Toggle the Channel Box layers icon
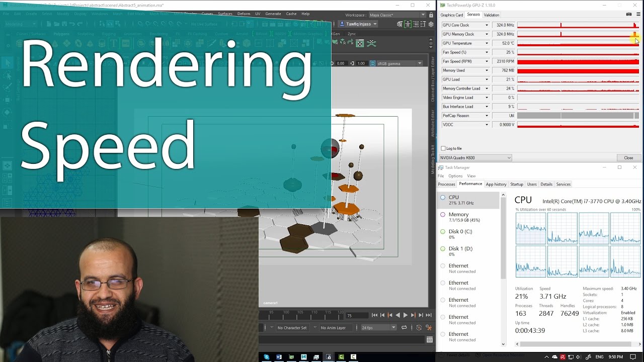 (431, 24)
